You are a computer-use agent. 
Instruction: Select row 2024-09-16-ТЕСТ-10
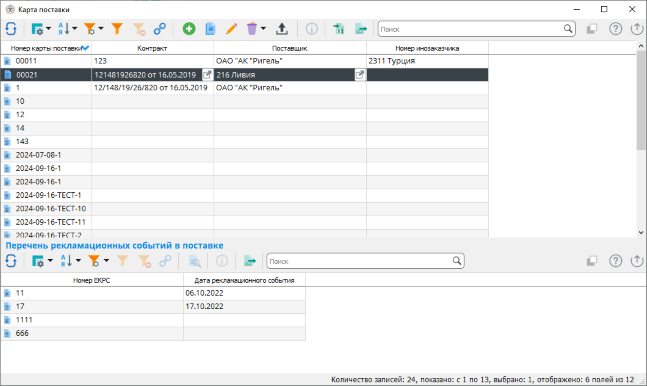coord(244,209)
